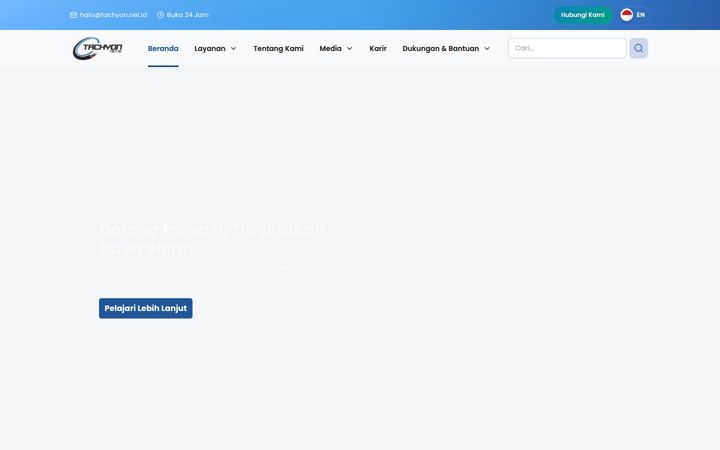Open the Karir page

tap(378, 48)
